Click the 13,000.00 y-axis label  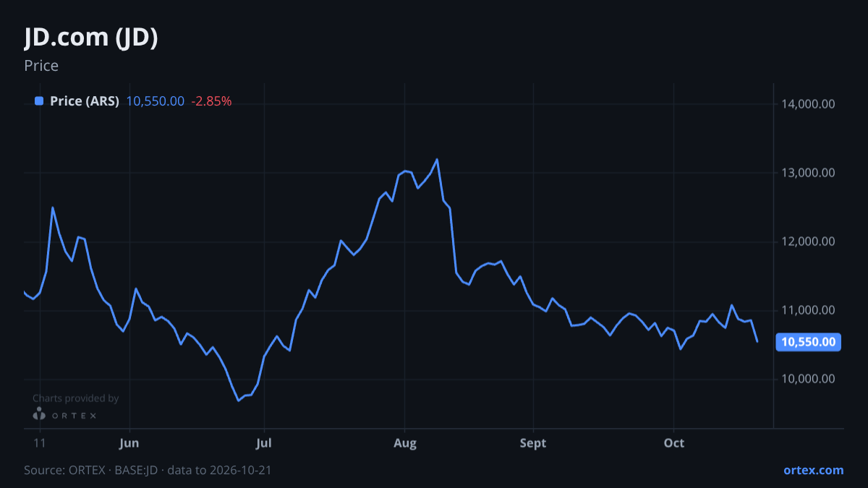point(808,173)
